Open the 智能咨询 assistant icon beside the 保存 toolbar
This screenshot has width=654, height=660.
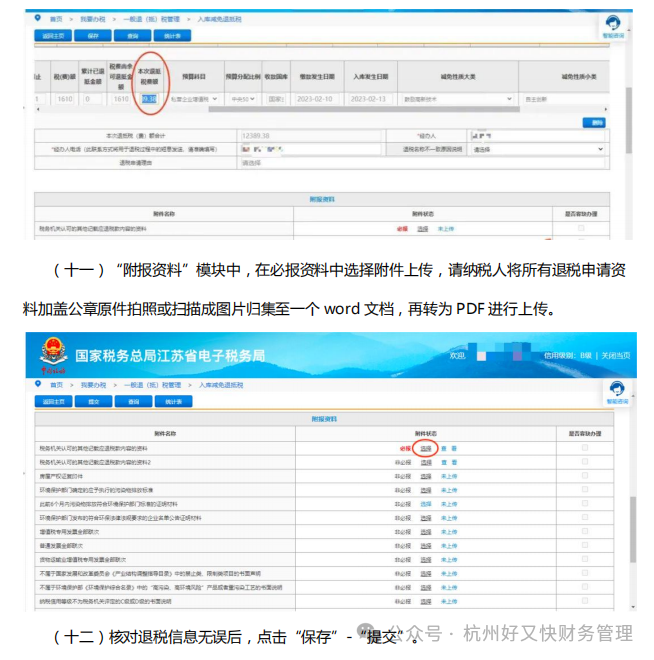[613, 26]
